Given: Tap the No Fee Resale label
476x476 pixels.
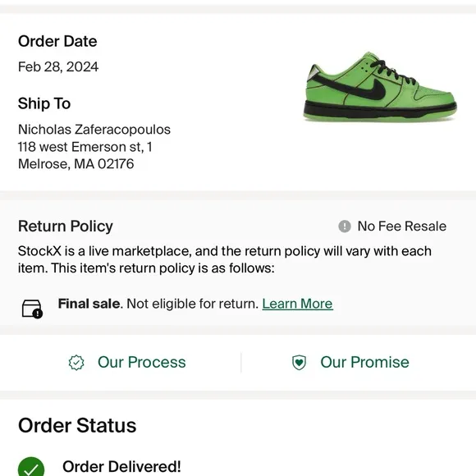Looking at the screenshot, I should pos(402,227).
